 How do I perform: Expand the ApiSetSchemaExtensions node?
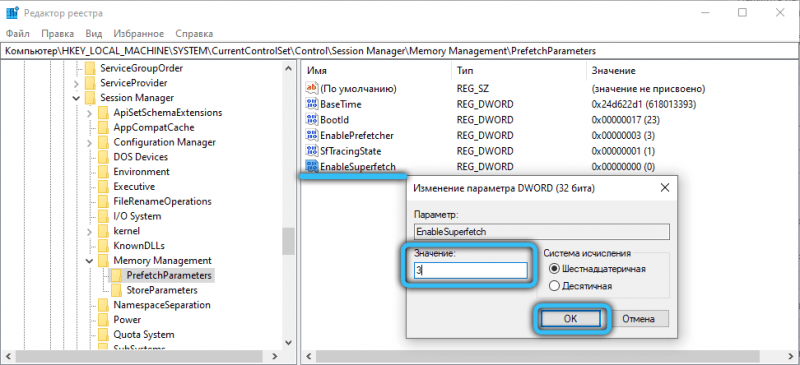pos(89,112)
